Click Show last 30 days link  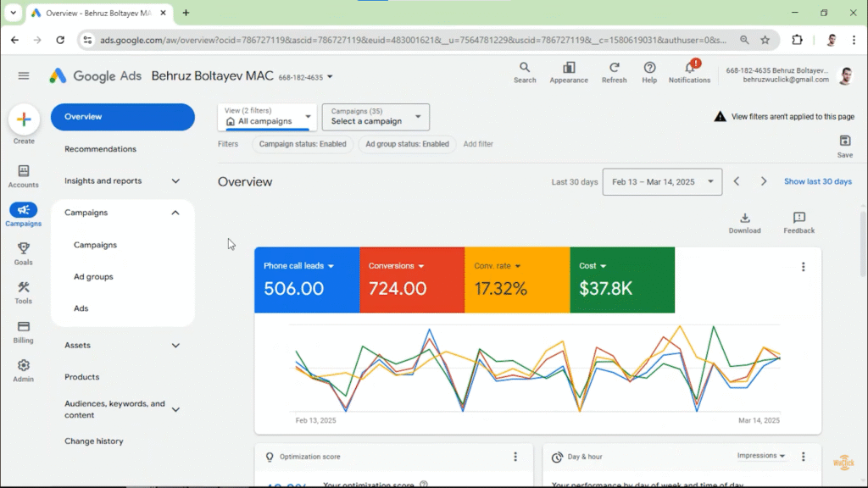pos(818,181)
